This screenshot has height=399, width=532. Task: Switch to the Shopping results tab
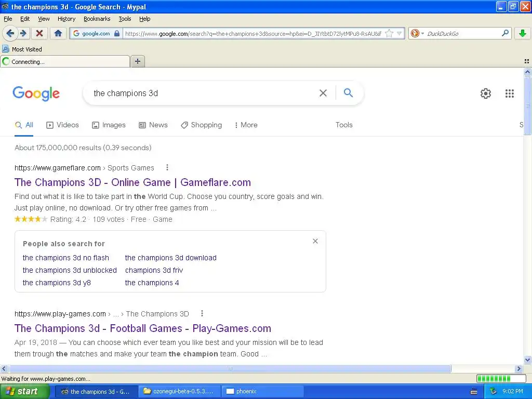201,125
